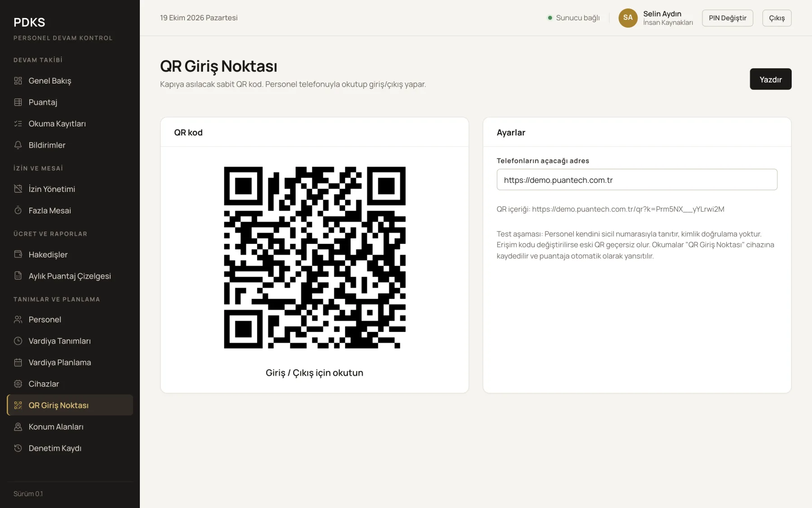
Task: Click the Genel Bakış dashboard icon
Action: tap(18, 81)
